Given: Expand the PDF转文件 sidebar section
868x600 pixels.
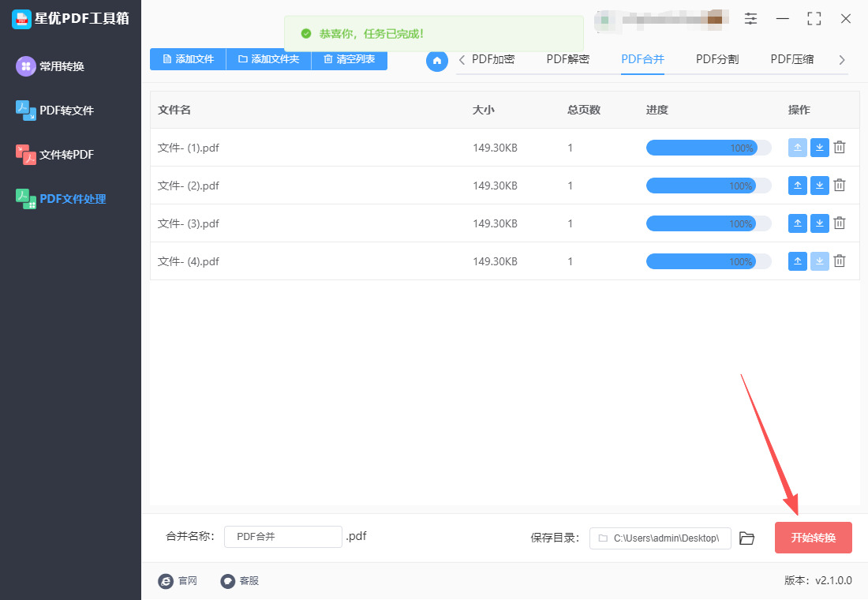Looking at the screenshot, I should pos(66,111).
